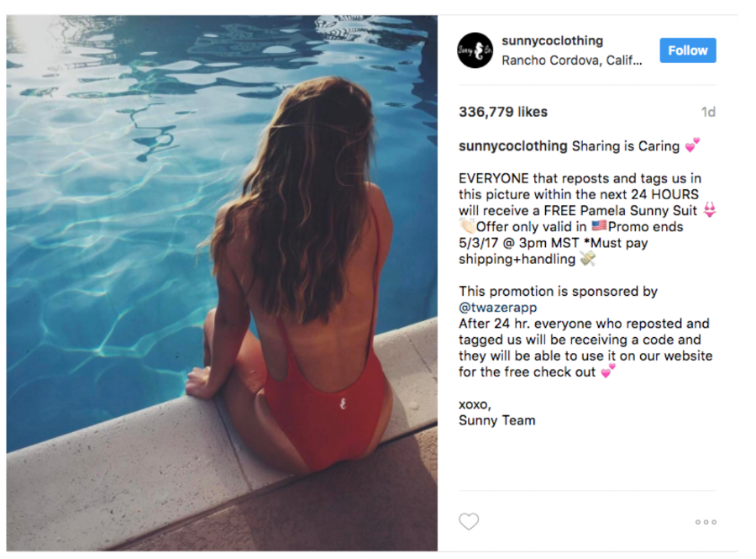Click the 'EVERYONE that reposts' caption line
756x559 pixels.
pos(580,179)
